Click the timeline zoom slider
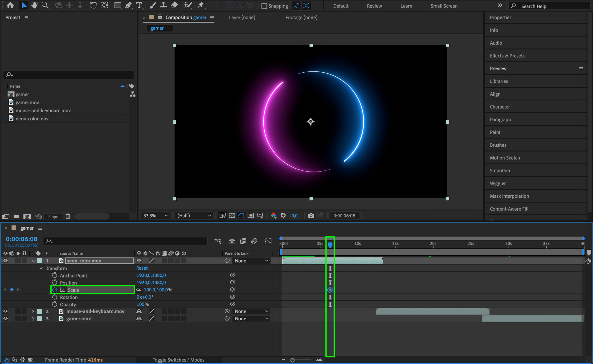The height and width of the screenshot is (364, 593). [293, 360]
